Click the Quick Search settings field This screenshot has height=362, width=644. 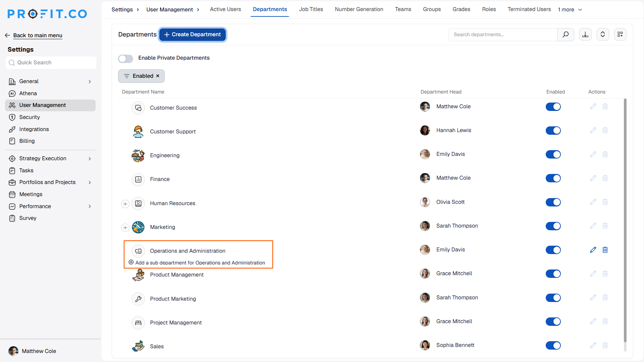click(51, 63)
